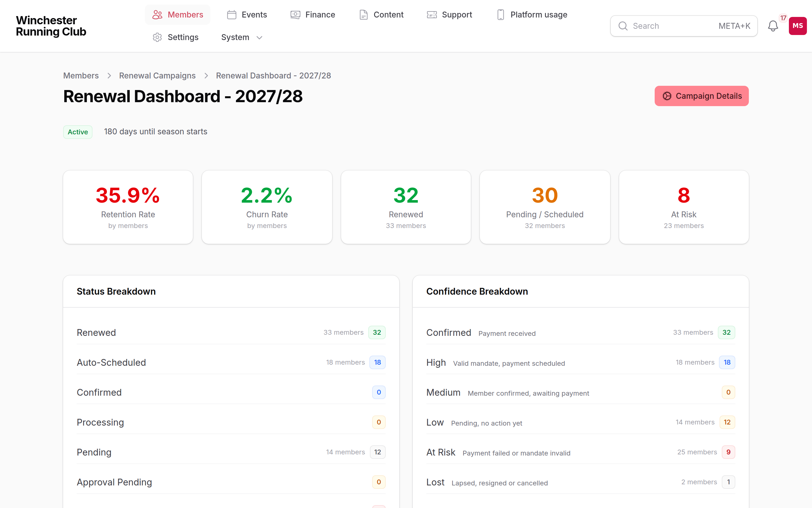This screenshot has width=812, height=508.
Task: Select Approval Pending status row
Action: coord(231,482)
